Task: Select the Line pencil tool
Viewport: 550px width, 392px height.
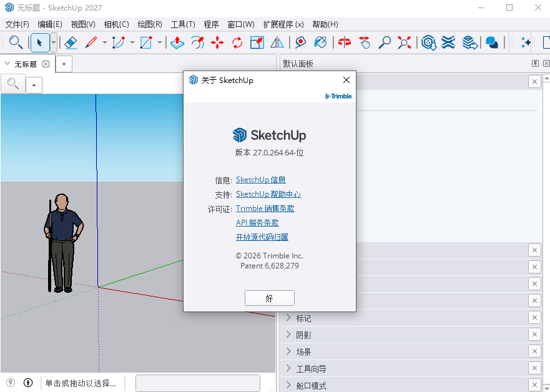Action: [x=91, y=43]
